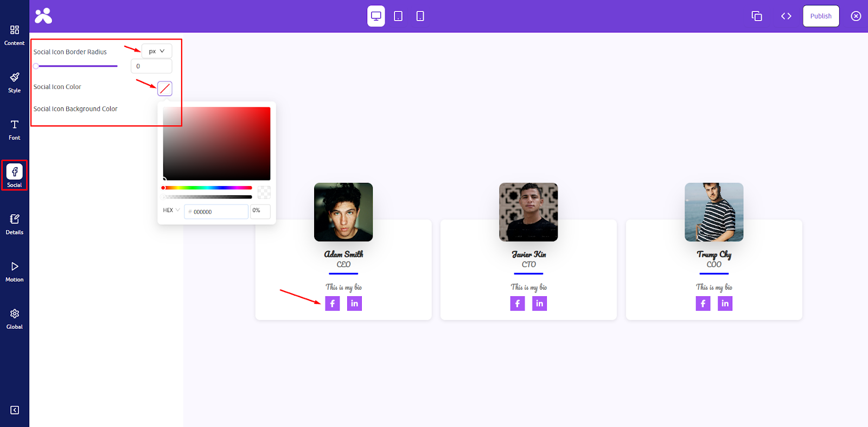Click the Social Icon Color swatch

click(165, 88)
